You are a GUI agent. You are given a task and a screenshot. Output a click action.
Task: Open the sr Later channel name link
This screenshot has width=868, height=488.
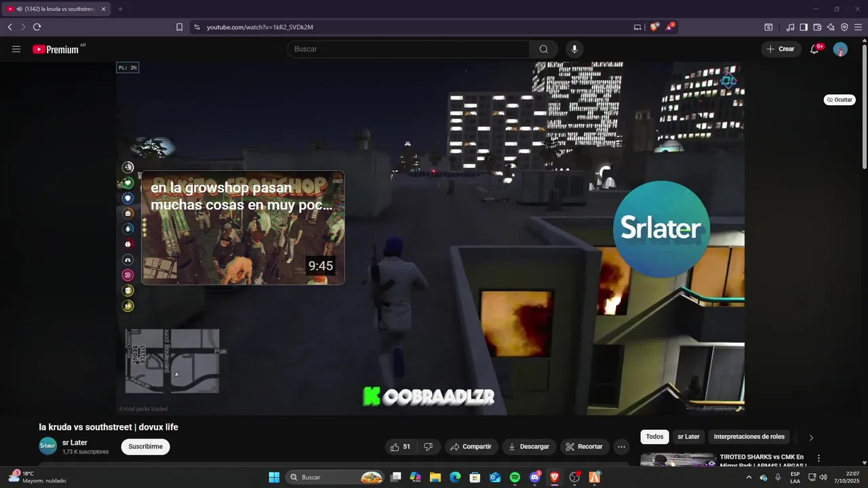[75, 443]
